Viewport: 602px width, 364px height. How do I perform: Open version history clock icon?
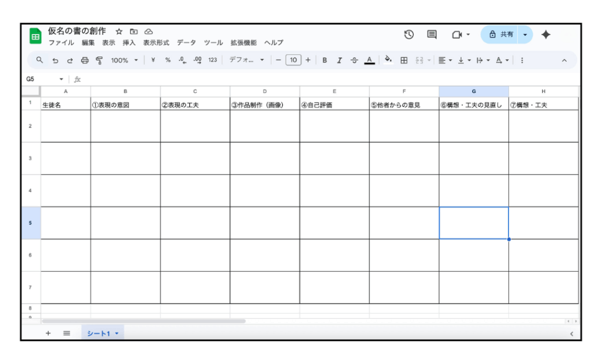[409, 35]
